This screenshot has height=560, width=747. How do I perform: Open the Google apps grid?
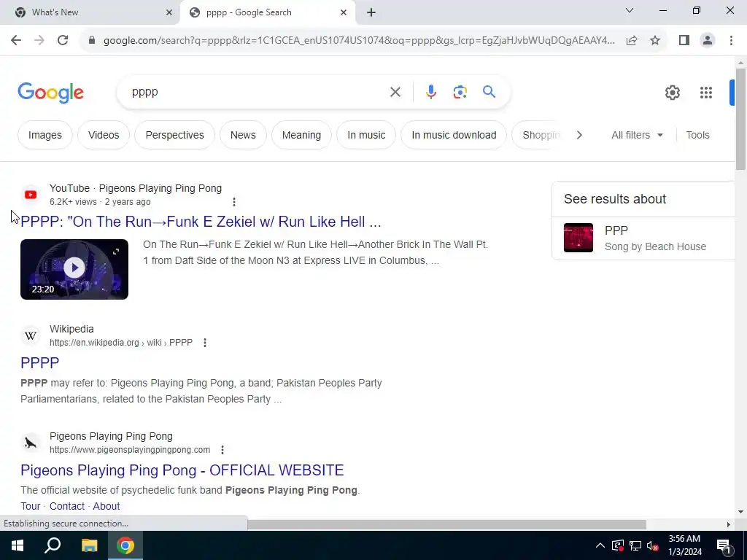[x=705, y=93]
